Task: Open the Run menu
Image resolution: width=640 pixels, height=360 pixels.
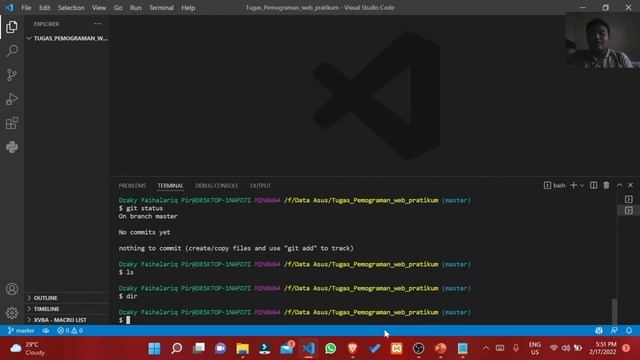Action: pos(136,8)
